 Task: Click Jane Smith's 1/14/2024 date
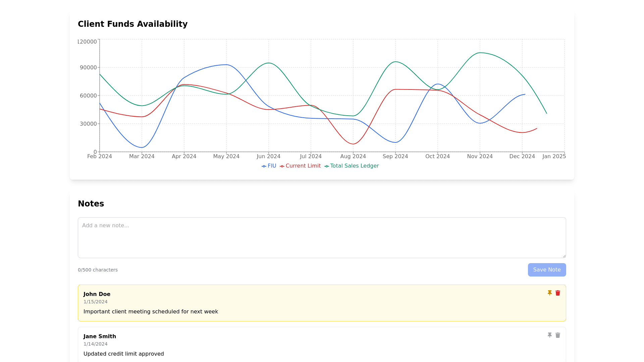[x=95, y=344]
